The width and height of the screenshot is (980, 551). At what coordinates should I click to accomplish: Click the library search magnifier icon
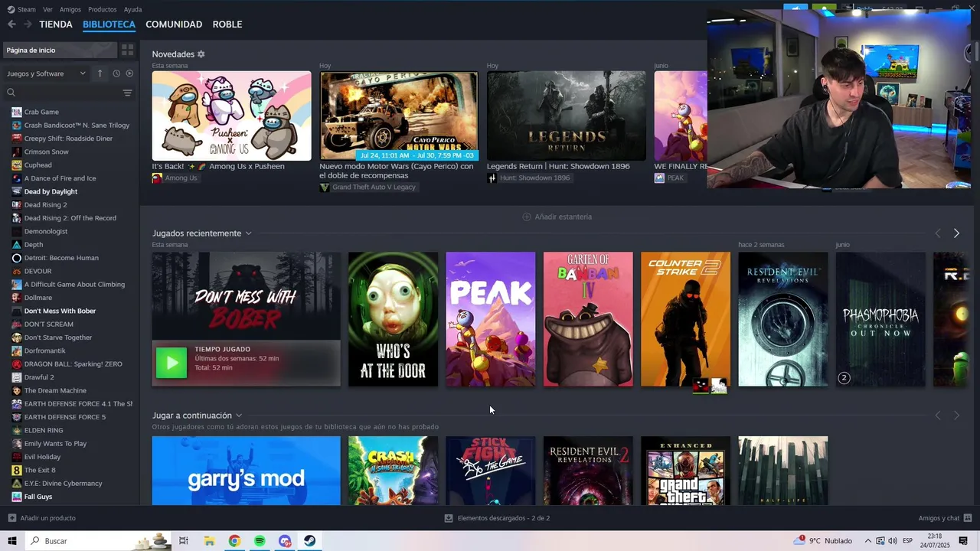click(x=11, y=93)
